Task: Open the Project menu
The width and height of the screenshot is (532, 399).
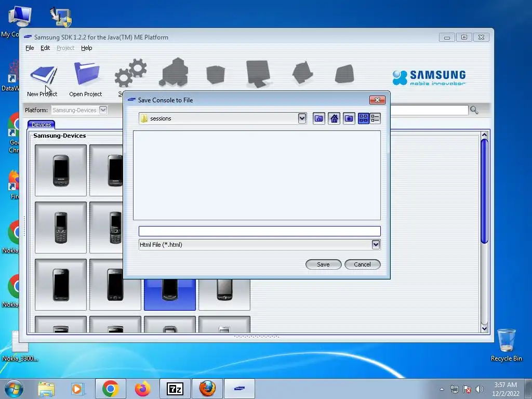Action: (65, 48)
